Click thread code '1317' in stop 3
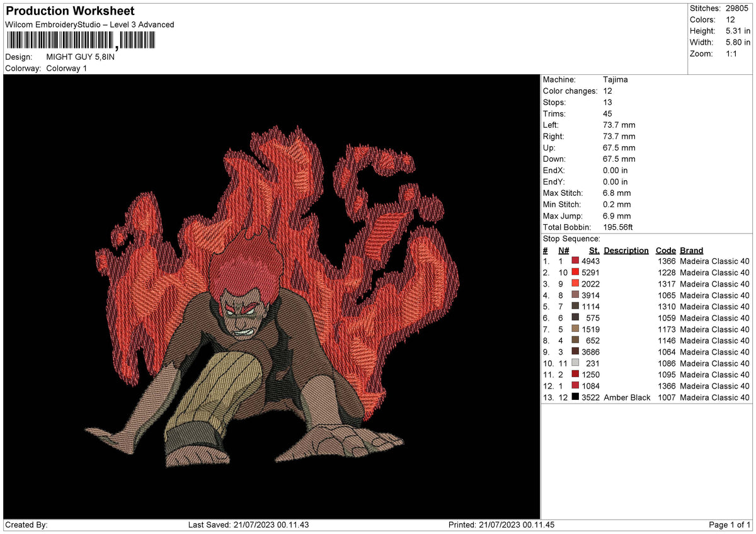 (x=667, y=284)
